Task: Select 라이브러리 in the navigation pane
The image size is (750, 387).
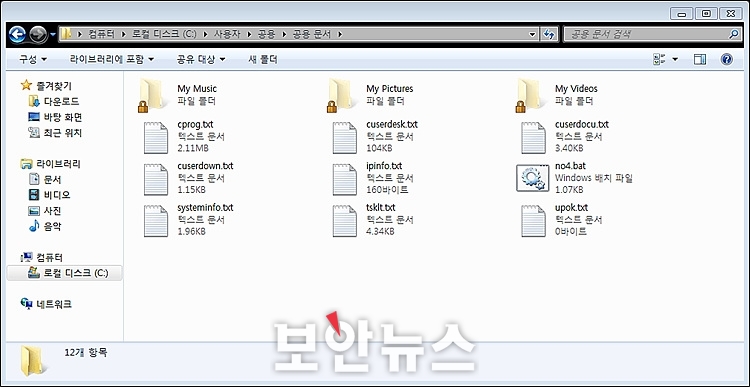Action: (58, 164)
